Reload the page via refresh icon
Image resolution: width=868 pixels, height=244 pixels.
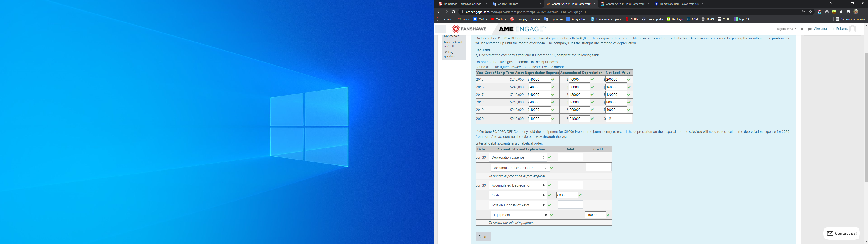pyautogui.click(x=453, y=12)
